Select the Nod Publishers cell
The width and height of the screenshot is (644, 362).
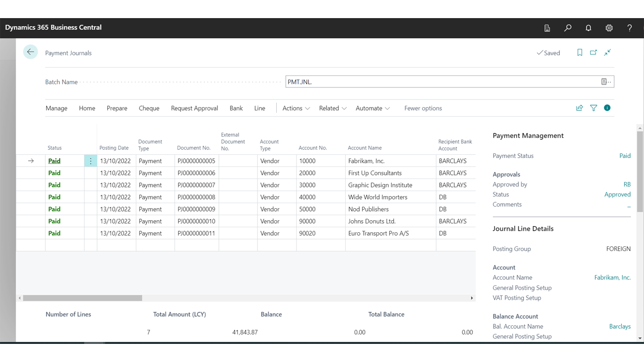tap(390, 209)
